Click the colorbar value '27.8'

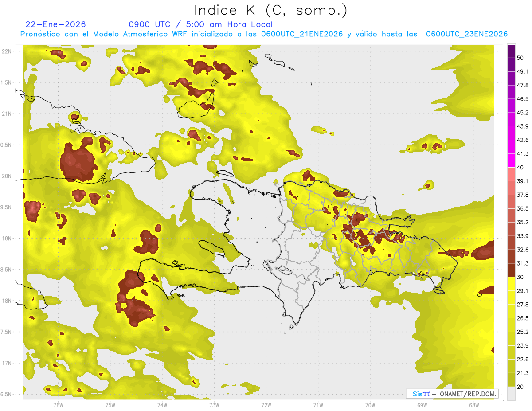(x=523, y=305)
